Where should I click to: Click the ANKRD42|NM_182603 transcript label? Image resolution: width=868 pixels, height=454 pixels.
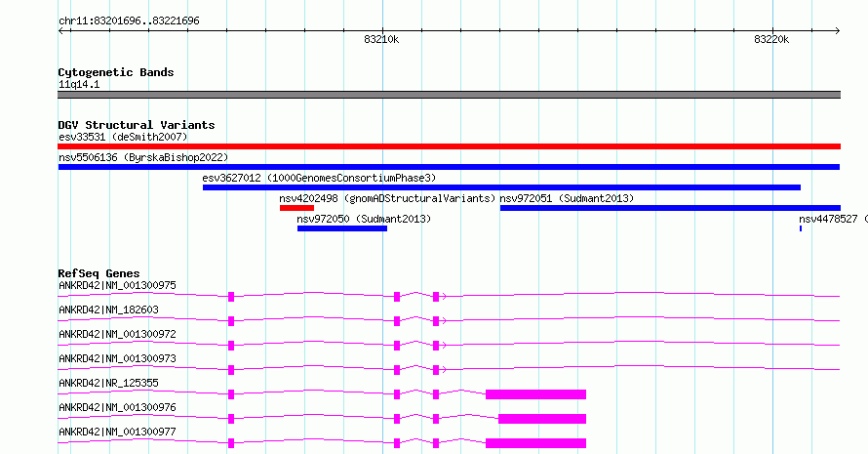(x=108, y=310)
